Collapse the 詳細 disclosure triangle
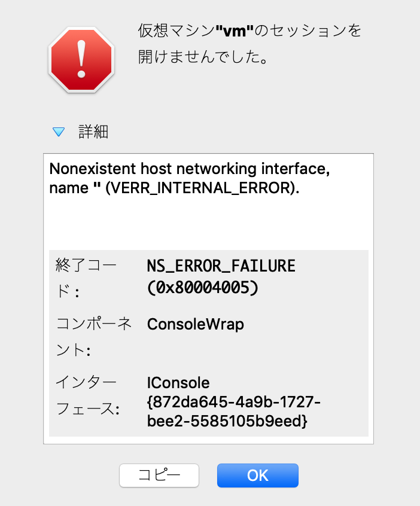The image size is (420, 506). [x=59, y=132]
